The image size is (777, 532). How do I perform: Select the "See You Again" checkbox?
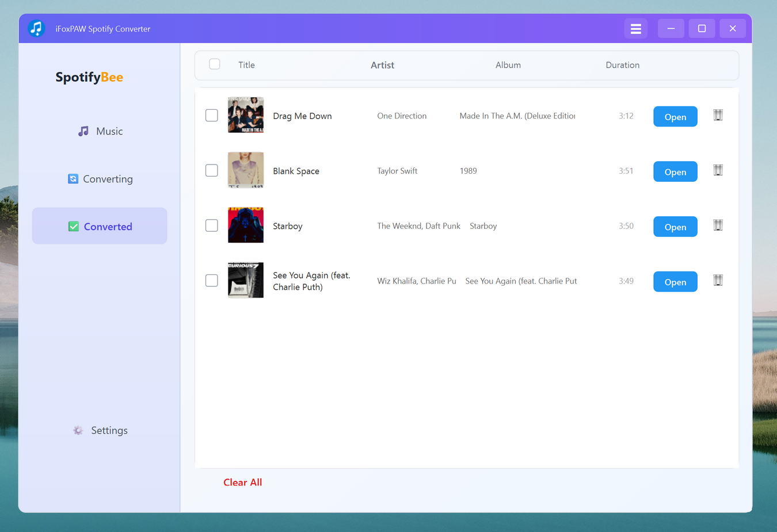coord(211,280)
